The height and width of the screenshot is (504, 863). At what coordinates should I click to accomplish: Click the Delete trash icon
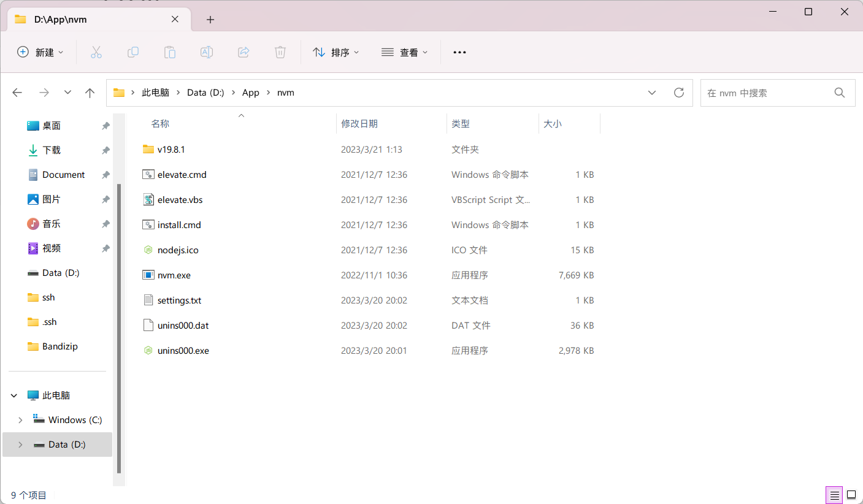(x=280, y=52)
